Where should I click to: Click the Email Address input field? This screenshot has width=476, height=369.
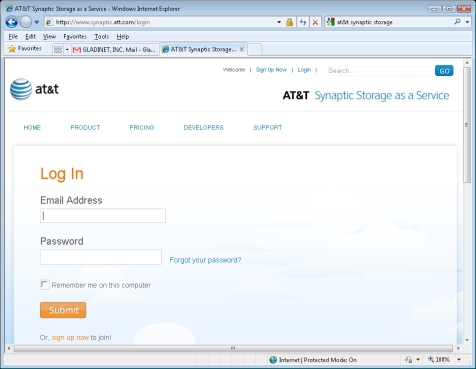click(x=103, y=216)
